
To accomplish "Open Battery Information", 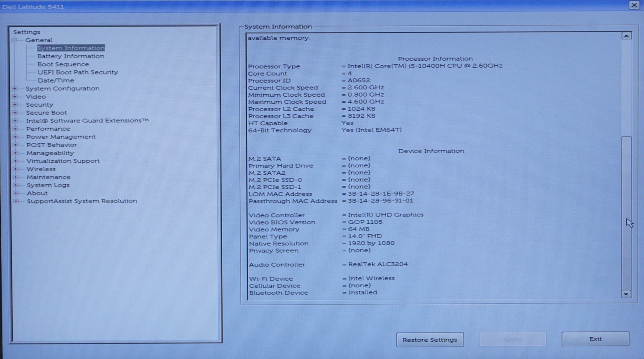I will tap(71, 56).
